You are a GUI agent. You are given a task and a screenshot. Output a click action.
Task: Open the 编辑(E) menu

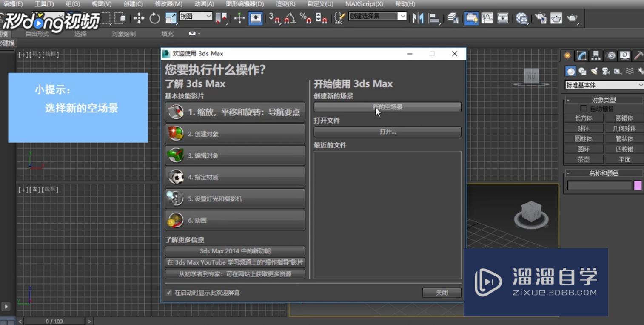13,4
